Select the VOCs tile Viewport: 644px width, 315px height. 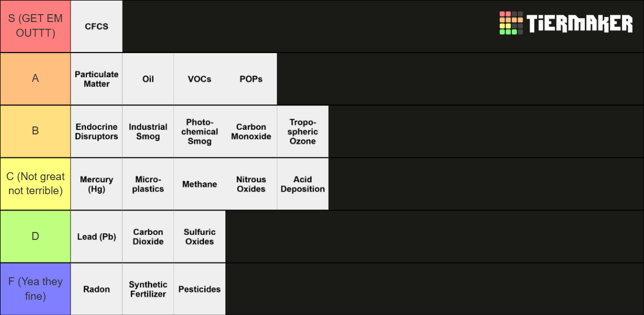coord(199,79)
